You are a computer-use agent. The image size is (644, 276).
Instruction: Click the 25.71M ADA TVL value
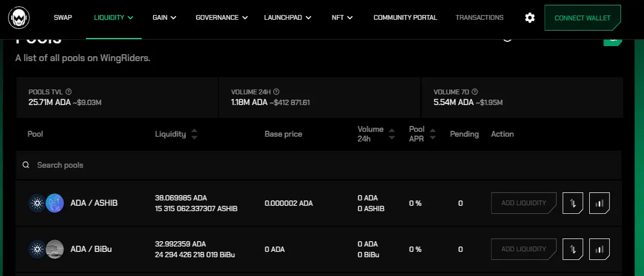coord(49,102)
